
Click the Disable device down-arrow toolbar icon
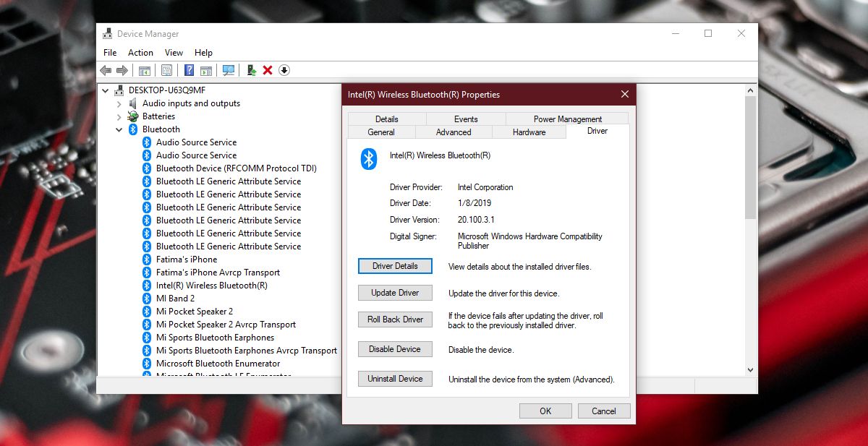[x=284, y=69]
